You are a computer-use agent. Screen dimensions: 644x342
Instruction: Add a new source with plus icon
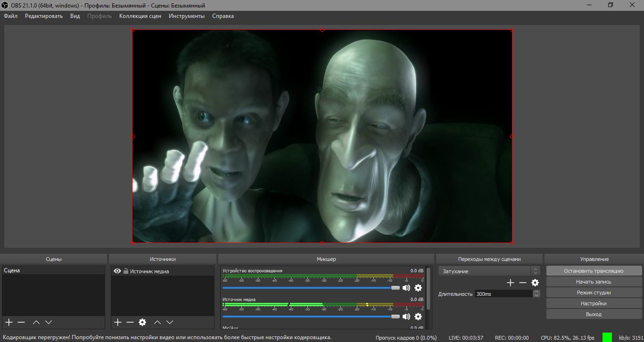[118, 322]
